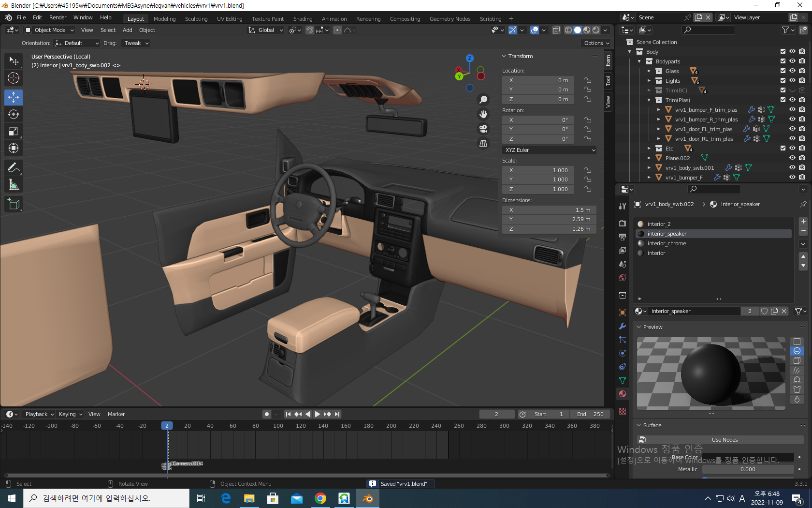Select the Scale tool

(x=14, y=132)
